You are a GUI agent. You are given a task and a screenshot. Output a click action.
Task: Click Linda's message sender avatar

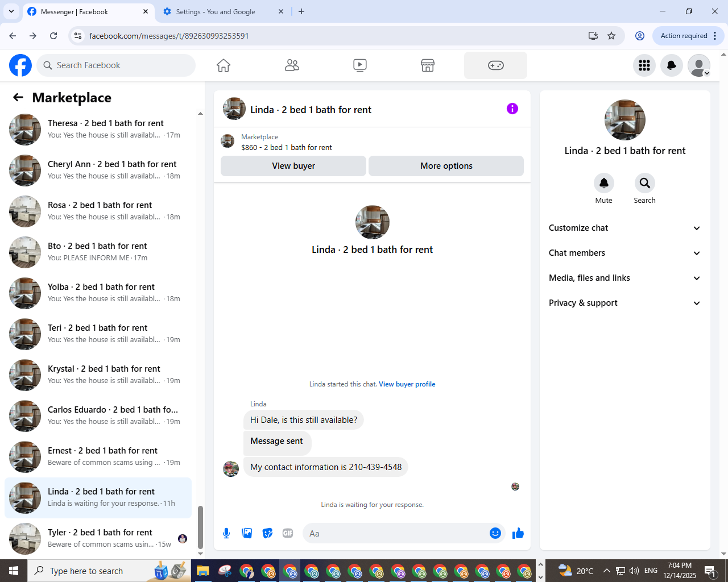coord(231,469)
